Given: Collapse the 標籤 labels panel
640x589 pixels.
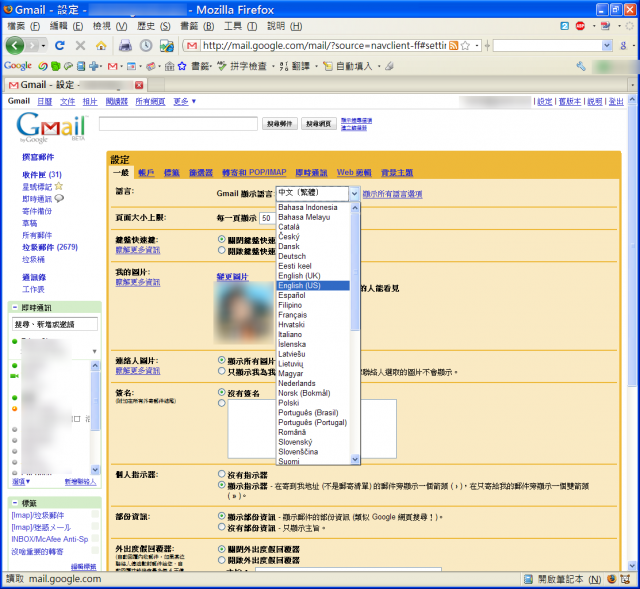Looking at the screenshot, I should point(15,503).
